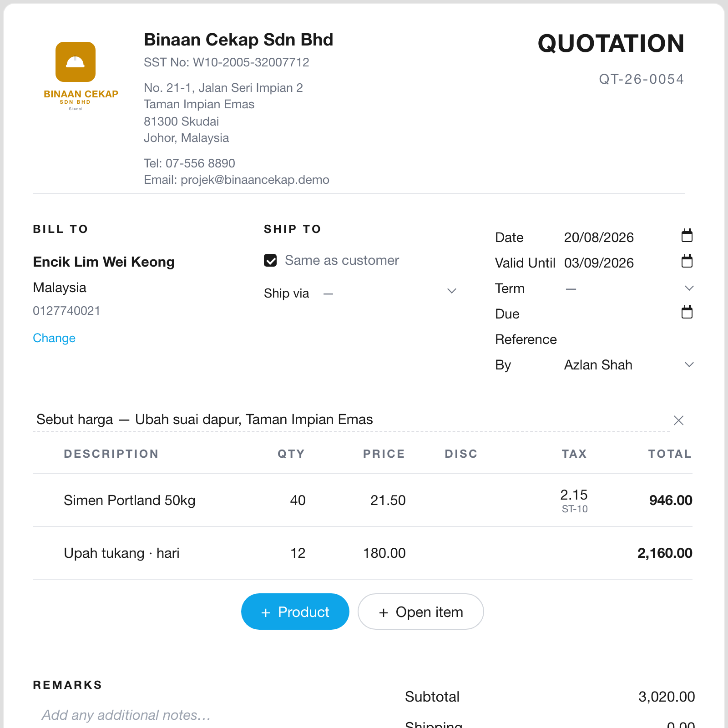Screen dimensions: 728x728
Task: Edit the quotation title text field
Action: pyautogui.click(x=351, y=420)
